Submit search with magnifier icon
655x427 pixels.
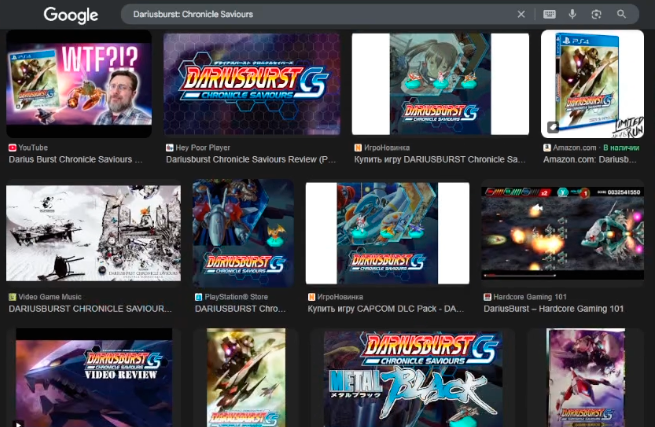pyautogui.click(x=621, y=14)
